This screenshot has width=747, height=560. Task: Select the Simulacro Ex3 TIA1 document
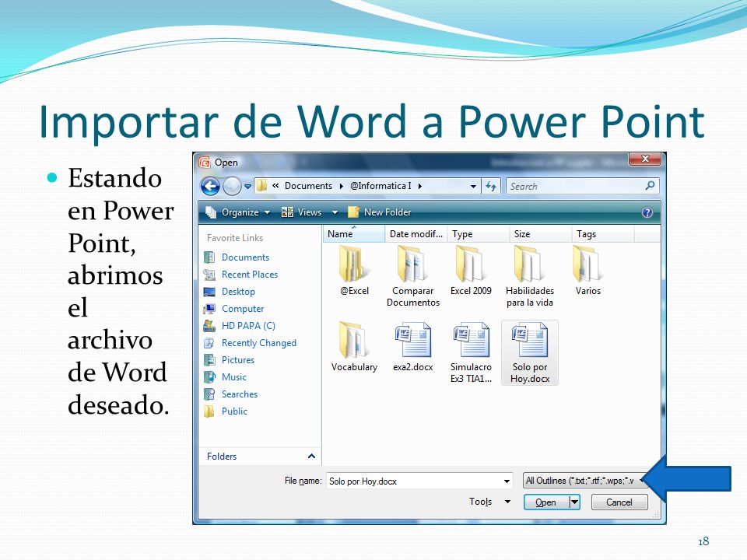471,352
